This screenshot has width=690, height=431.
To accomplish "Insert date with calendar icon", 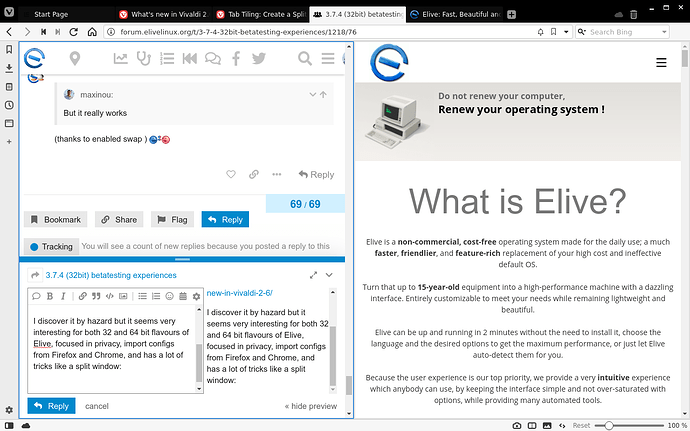I will pyautogui.click(x=183, y=296).
